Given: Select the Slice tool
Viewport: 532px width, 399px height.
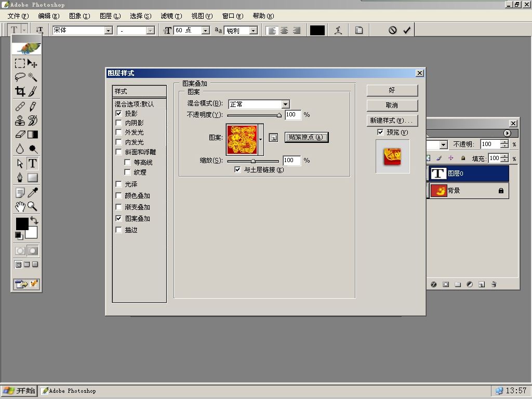Looking at the screenshot, I should 33,91.
